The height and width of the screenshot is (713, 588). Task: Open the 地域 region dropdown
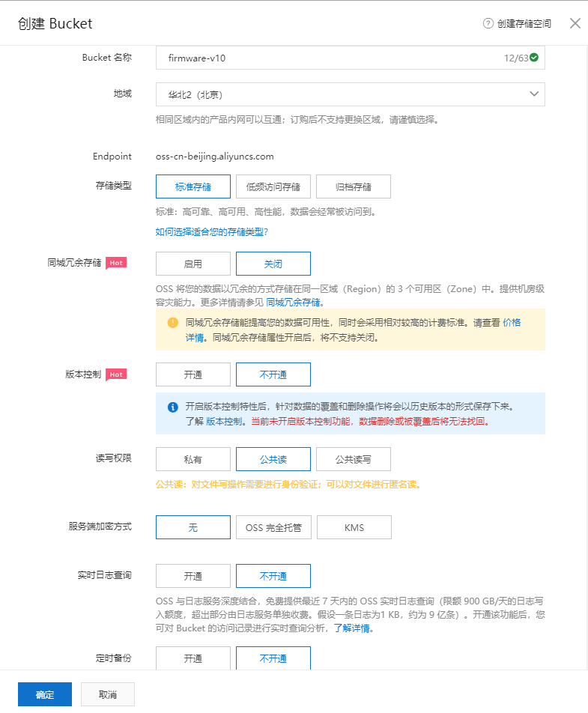click(x=350, y=94)
